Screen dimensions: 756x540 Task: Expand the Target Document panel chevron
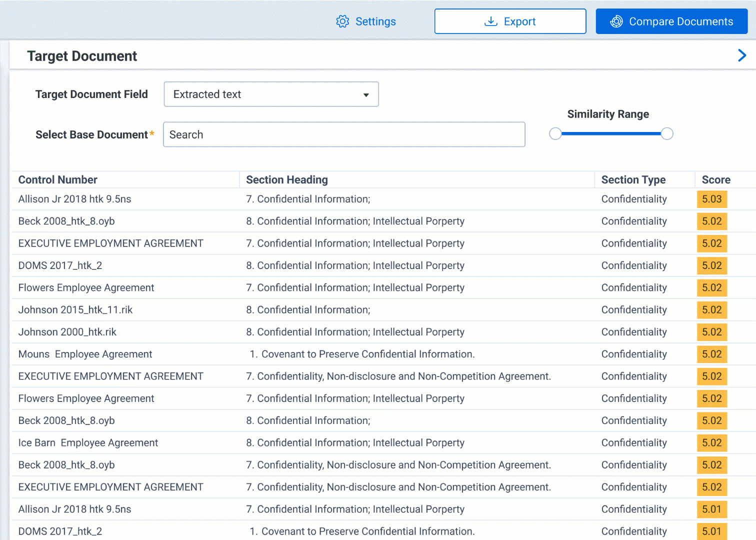click(742, 55)
